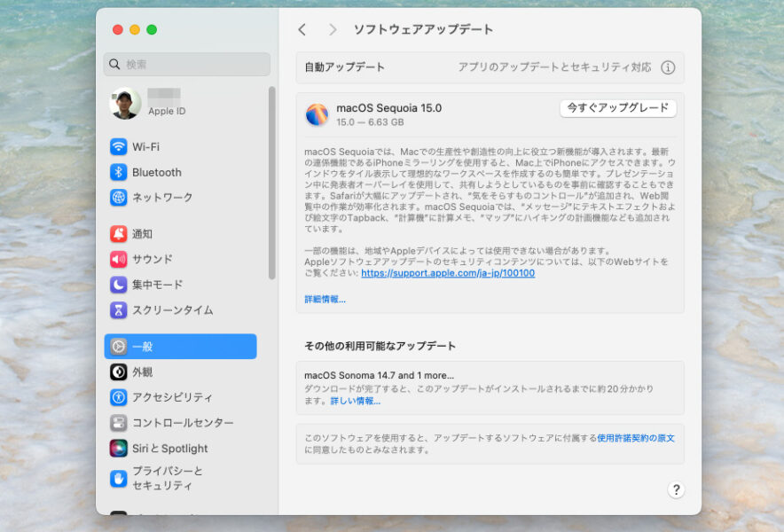Open the Wi-Fi settings pane
784x532 pixels.
click(x=181, y=146)
